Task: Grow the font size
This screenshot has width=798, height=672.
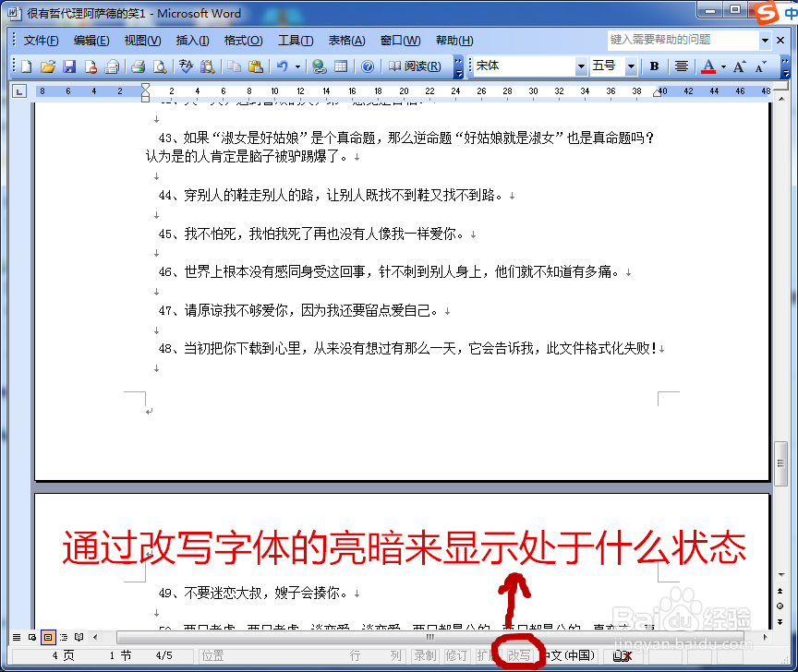Action: click(740, 66)
